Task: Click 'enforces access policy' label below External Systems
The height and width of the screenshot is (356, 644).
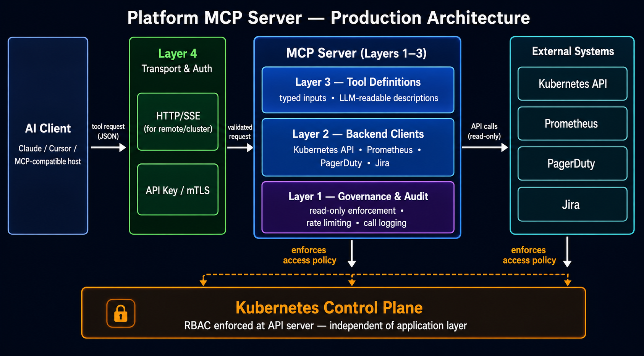Action: [529, 255]
